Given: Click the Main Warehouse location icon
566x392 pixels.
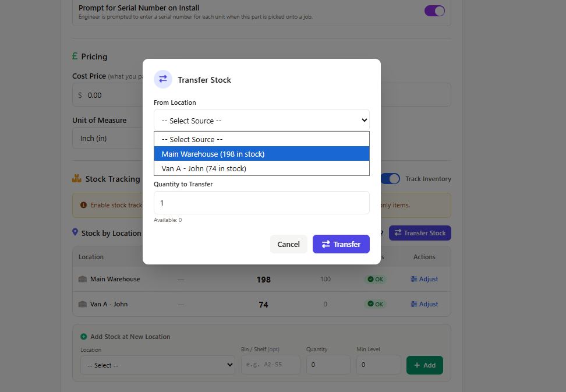Looking at the screenshot, I should coord(83,279).
